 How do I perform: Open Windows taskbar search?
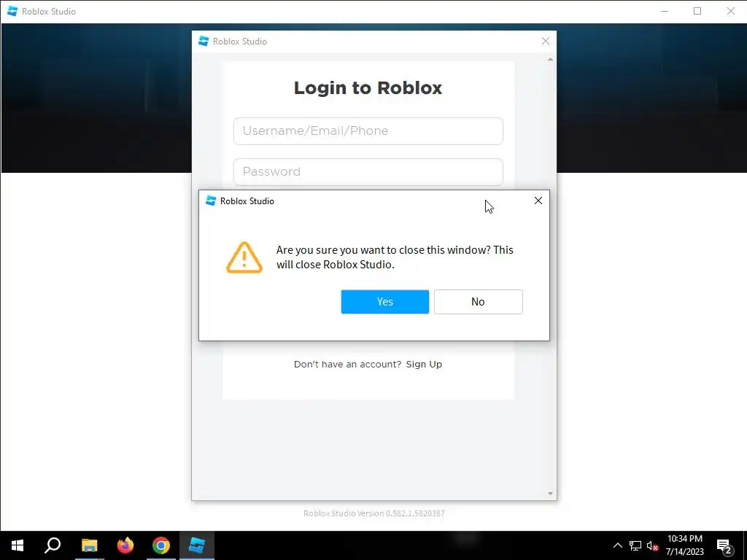pos(53,545)
